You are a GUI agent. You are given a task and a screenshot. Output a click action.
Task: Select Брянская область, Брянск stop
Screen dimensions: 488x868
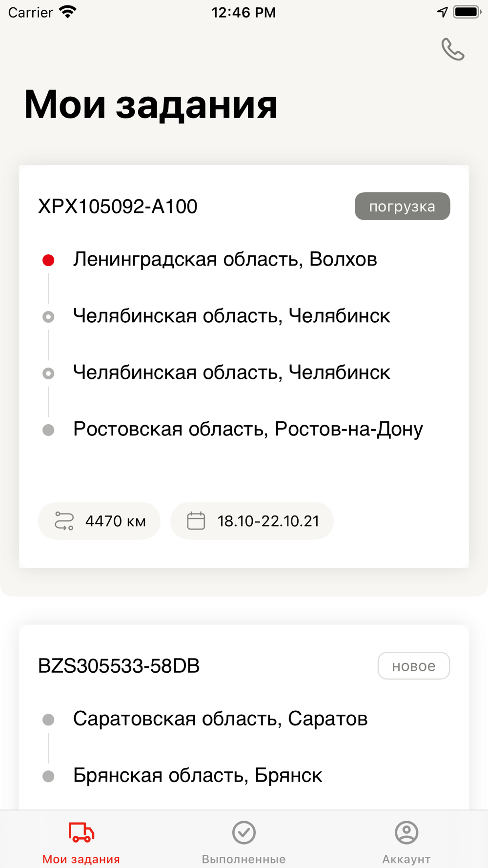point(198,775)
